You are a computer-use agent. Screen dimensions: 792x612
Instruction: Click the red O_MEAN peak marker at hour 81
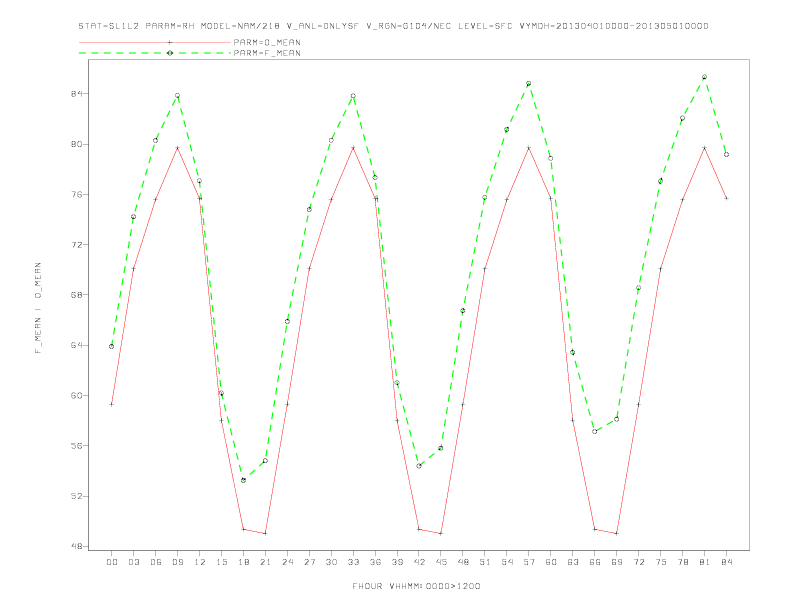coord(705,148)
